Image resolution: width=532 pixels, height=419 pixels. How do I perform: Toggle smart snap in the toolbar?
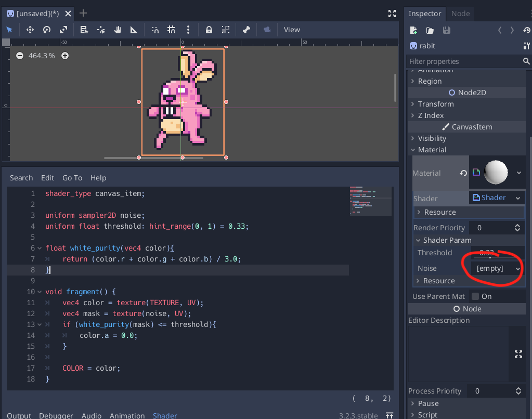click(x=155, y=30)
